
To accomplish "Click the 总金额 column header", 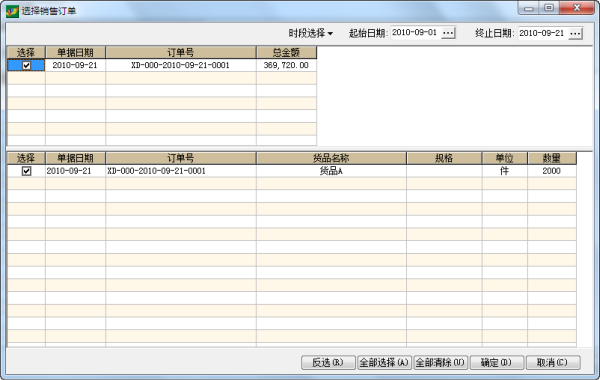I will click(286, 52).
